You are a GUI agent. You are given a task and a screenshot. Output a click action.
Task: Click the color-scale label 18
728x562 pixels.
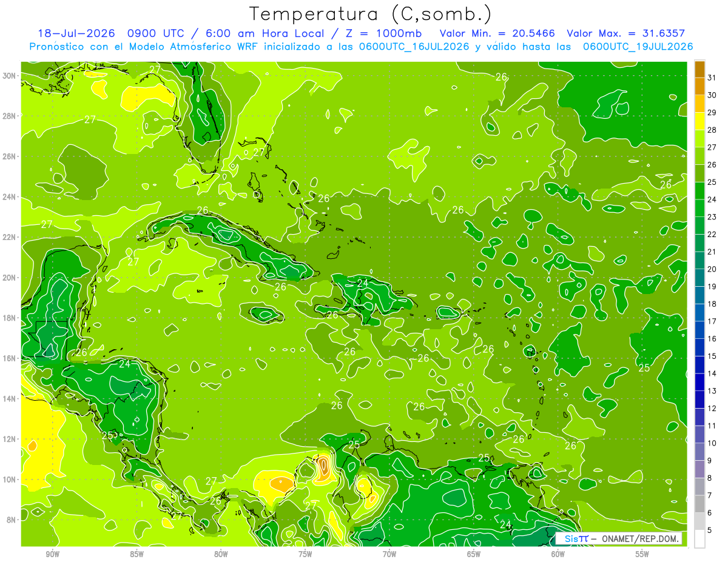coord(712,304)
